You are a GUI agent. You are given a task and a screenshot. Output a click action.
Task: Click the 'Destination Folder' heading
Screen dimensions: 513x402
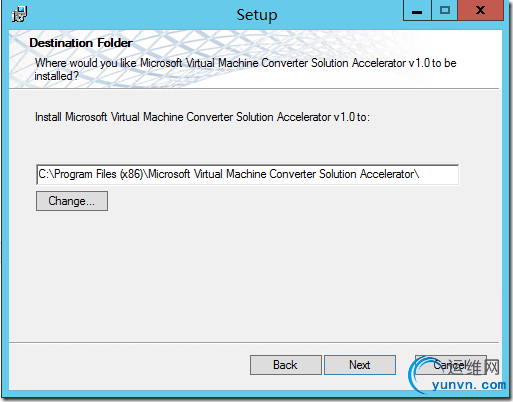click(x=81, y=43)
